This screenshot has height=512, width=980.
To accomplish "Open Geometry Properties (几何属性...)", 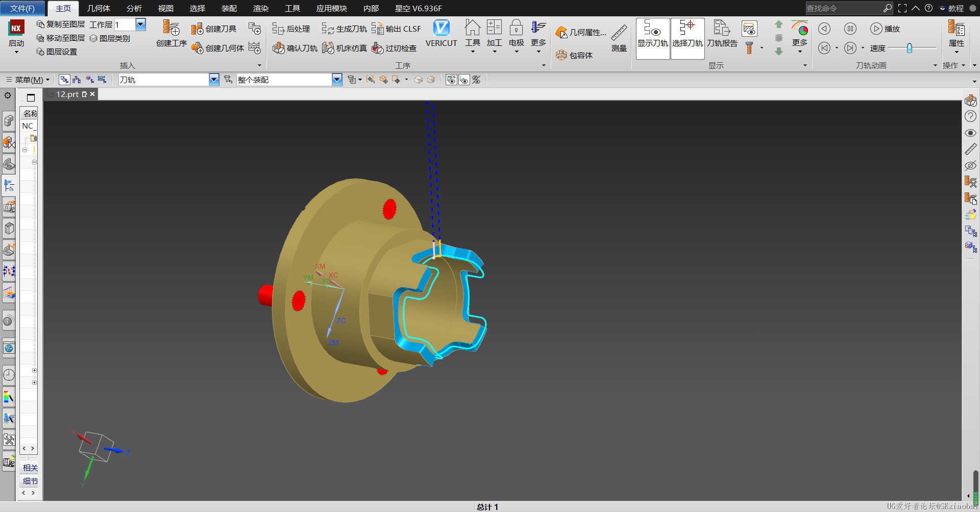I will pos(581,33).
